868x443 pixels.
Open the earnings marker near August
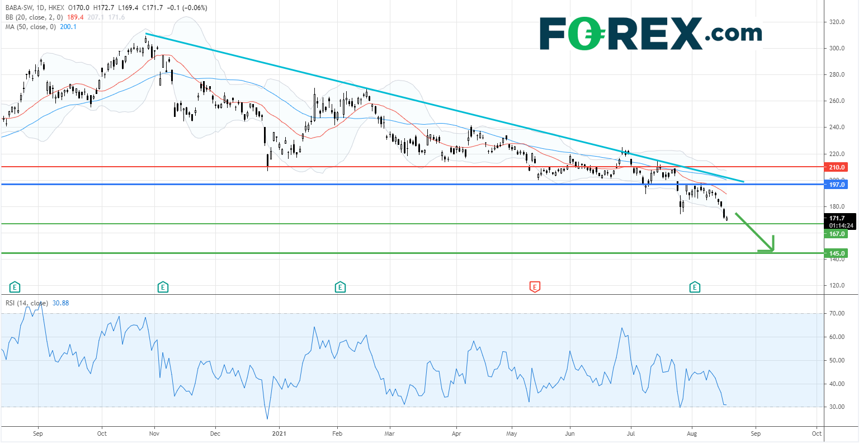pyautogui.click(x=695, y=288)
